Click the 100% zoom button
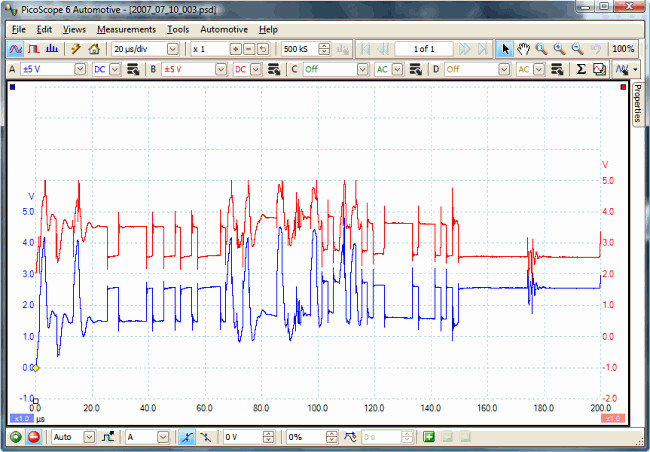 coord(622,49)
